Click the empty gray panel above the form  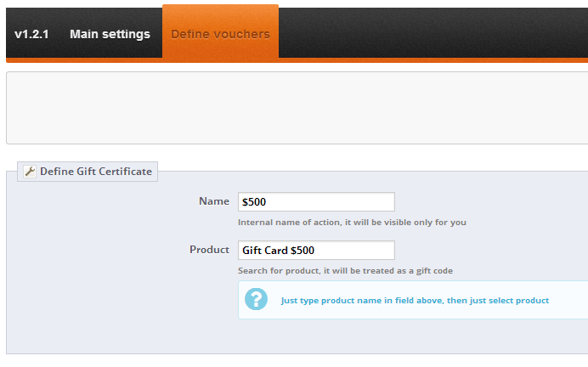click(297, 108)
